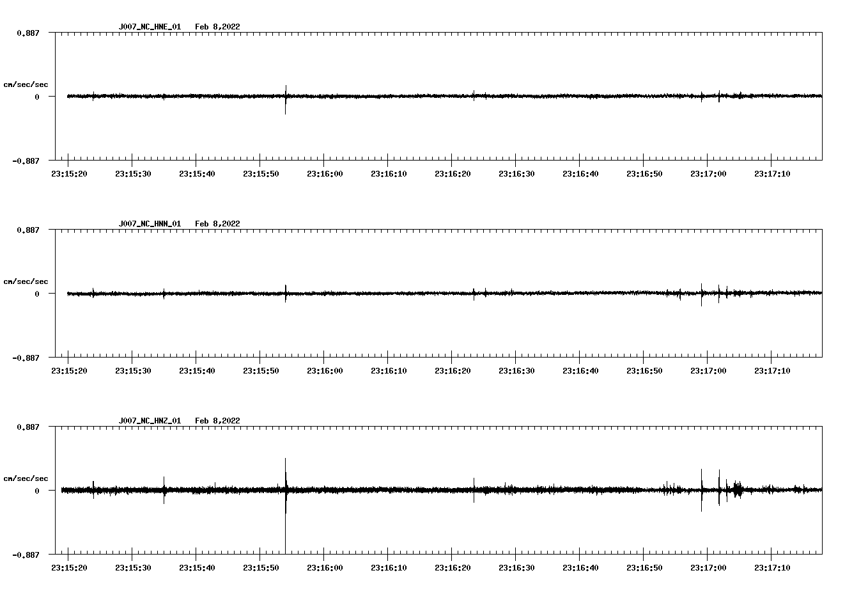Image resolution: width=868 pixels, height=591 pixels.
Task: Click the -0.887 lower limit on HNZ plot
Action: (26, 555)
